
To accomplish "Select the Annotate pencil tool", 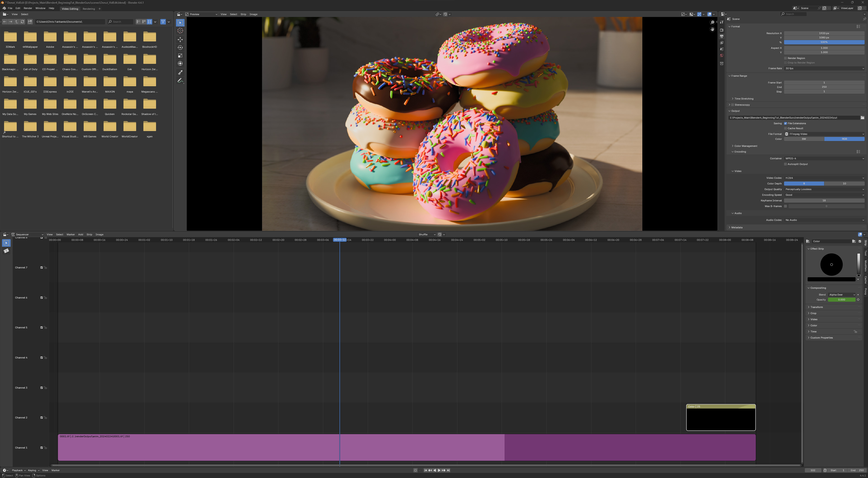I will pyautogui.click(x=180, y=81).
